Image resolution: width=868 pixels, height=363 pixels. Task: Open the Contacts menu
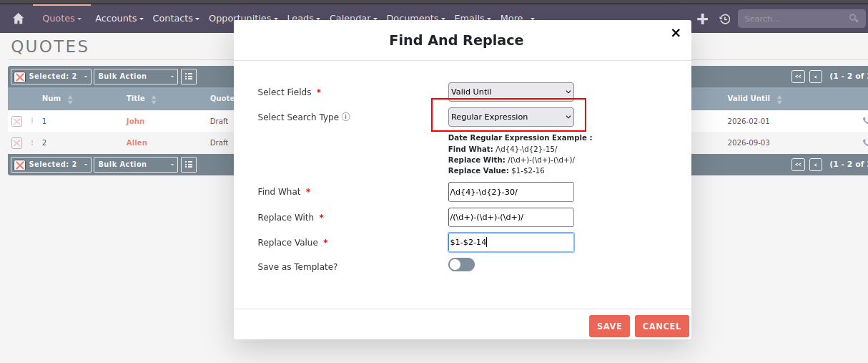[177, 19]
